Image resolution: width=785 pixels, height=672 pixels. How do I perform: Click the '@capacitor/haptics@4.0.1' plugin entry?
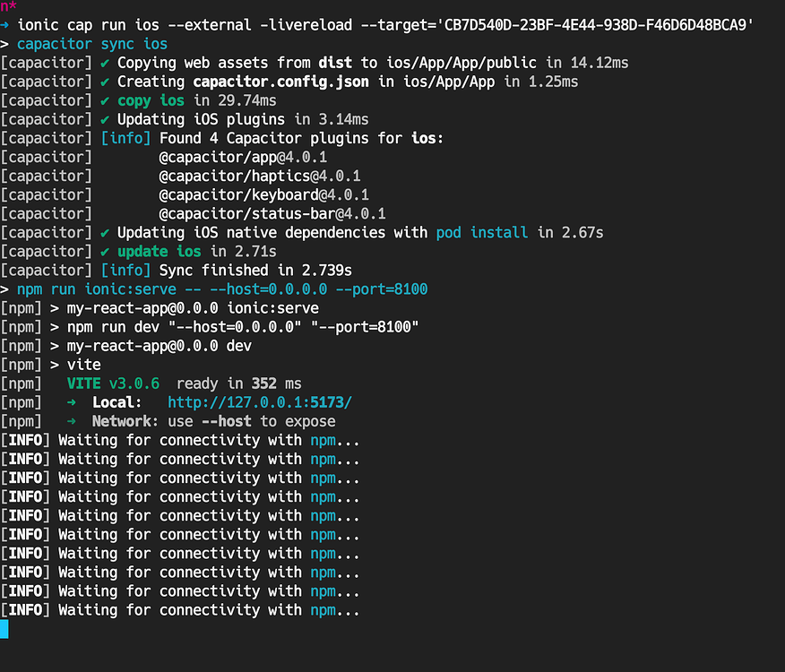click(259, 177)
